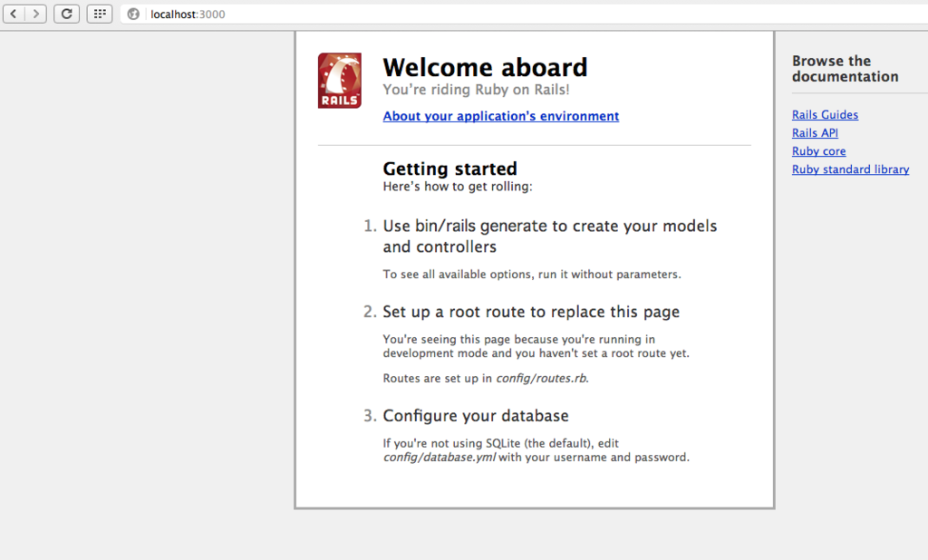Open the Ruby standard library link
Image resolution: width=928 pixels, height=560 pixels.
pyautogui.click(x=850, y=169)
